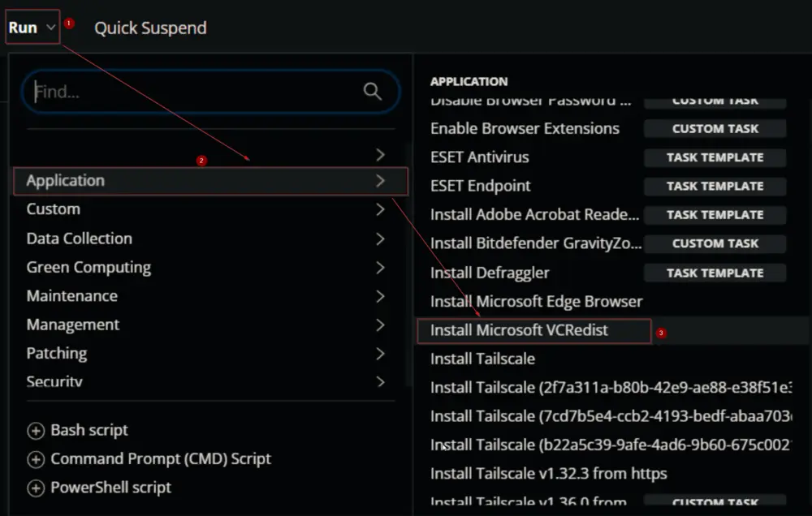812x516 pixels.
Task: Select ESET Antivirus task
Action: (x=480, y=157)
